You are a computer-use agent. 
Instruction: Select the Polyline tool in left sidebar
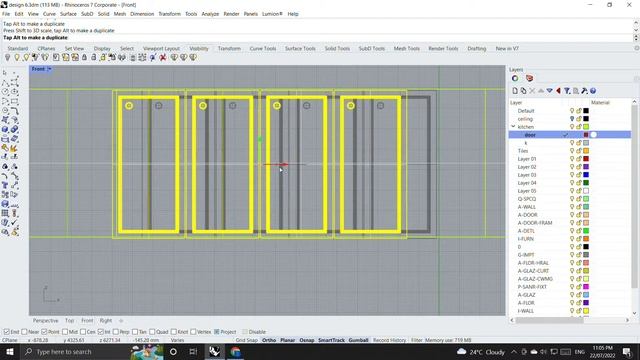pos(5,83)
